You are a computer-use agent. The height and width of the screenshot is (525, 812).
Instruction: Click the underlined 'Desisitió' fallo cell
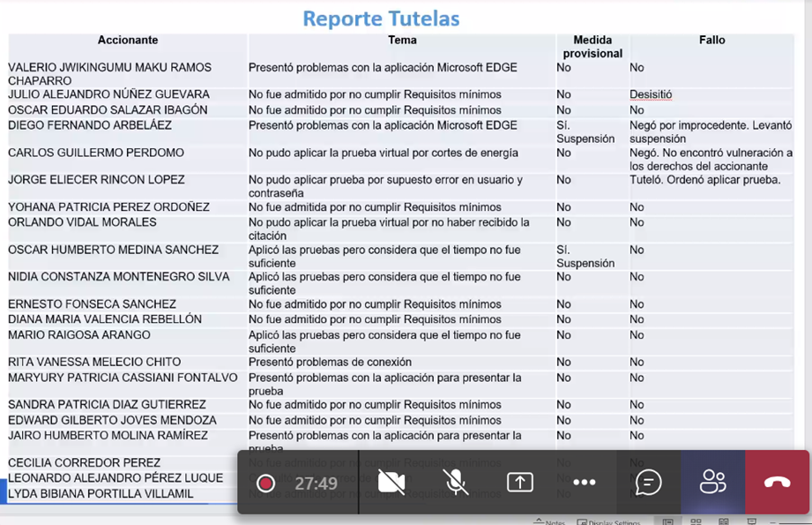coord(651,94)
